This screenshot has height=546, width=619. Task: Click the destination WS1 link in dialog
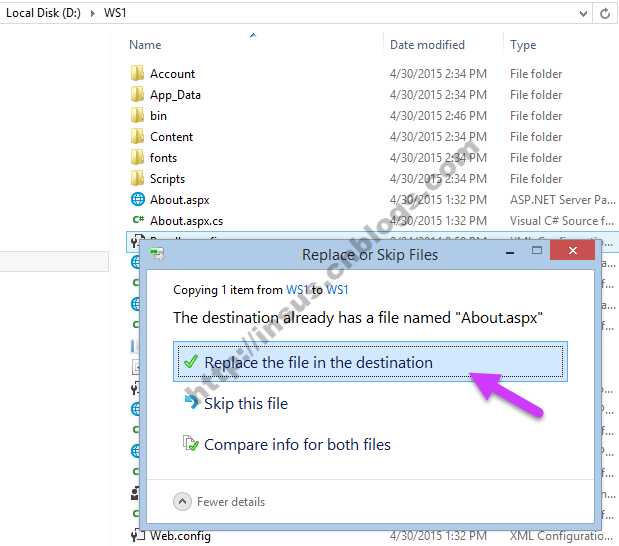coord(337,290)
